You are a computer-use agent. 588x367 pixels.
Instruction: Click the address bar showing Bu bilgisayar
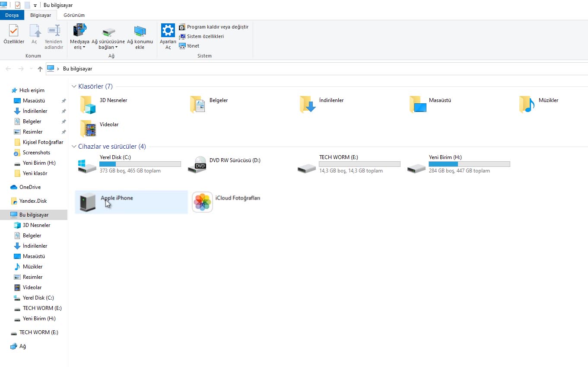pyautogui.click(x=302, y=69)
